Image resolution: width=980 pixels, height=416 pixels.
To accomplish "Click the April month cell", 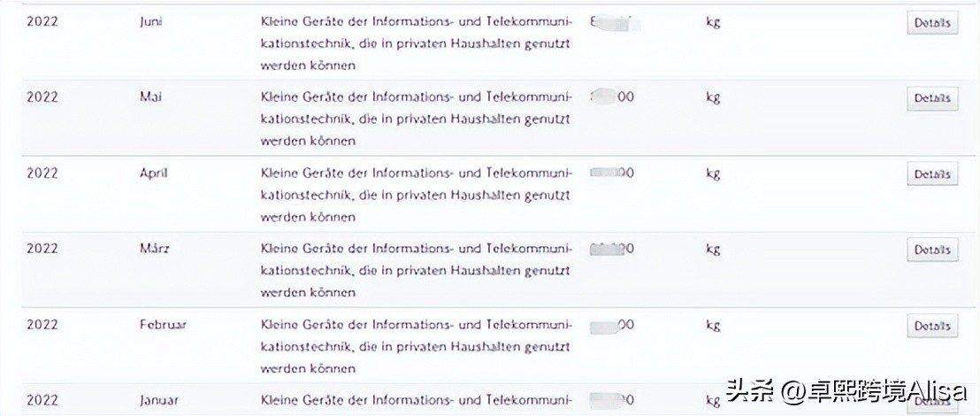I will pyautogui.click(x=153, y=173).
